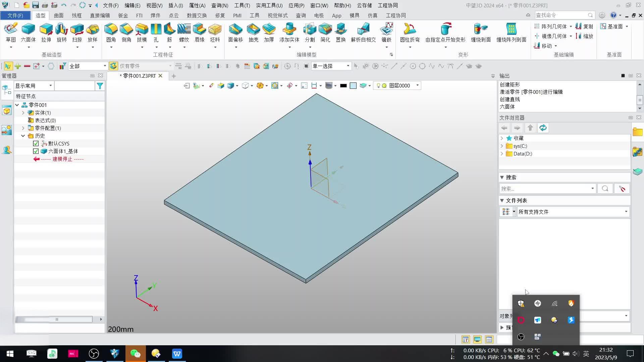This screenshot has height=362, width=644.
Task: Open the WPS Writer taskbar icon
Action: tap(177, 354)
